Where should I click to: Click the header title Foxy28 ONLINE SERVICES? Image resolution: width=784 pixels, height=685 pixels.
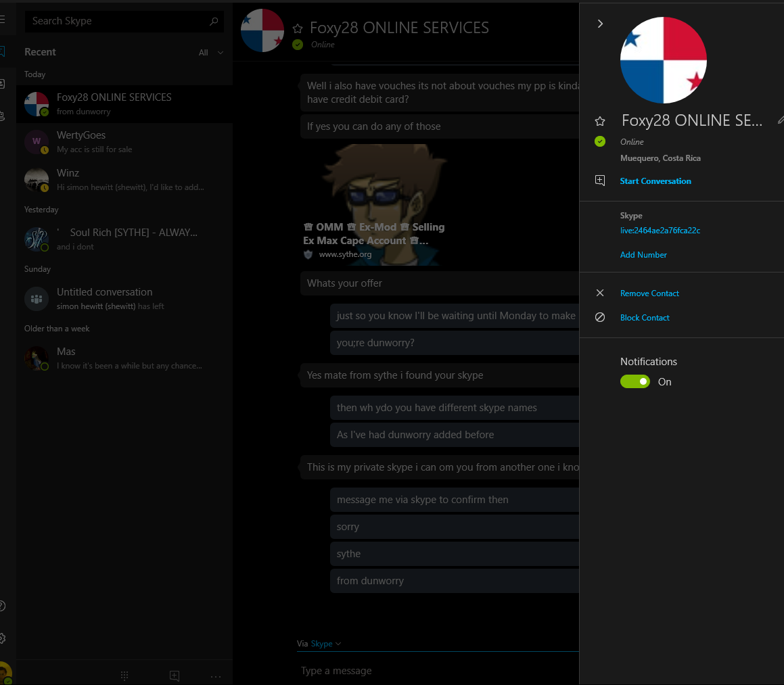click(x=399, y=28)
